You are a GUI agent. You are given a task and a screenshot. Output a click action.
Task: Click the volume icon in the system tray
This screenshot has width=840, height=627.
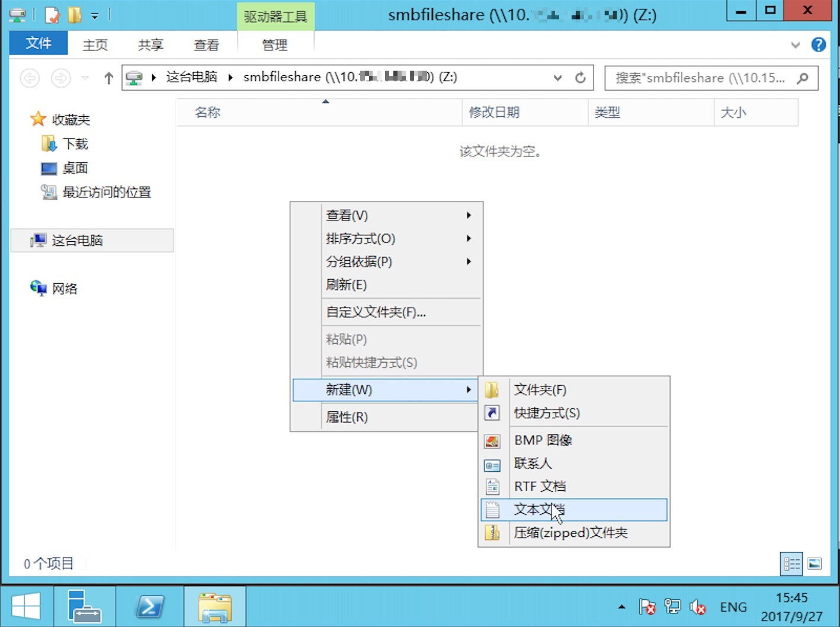698,606
